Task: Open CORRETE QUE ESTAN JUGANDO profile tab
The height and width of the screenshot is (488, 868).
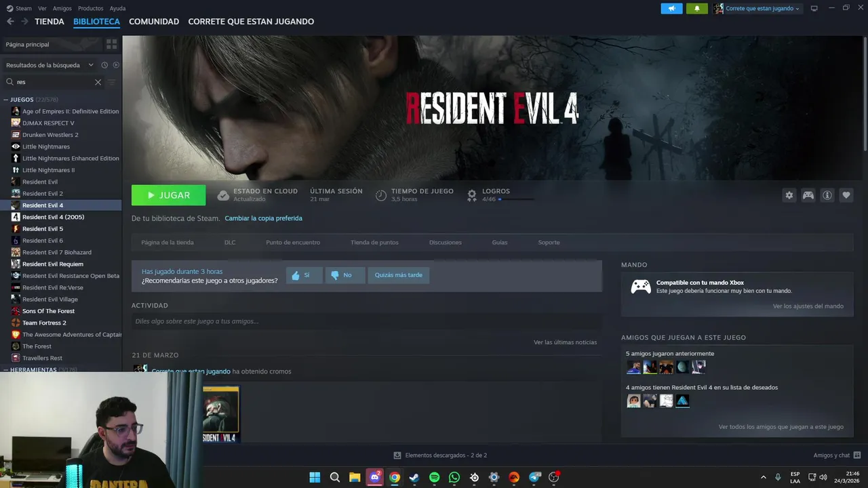Action: point(251,22)
